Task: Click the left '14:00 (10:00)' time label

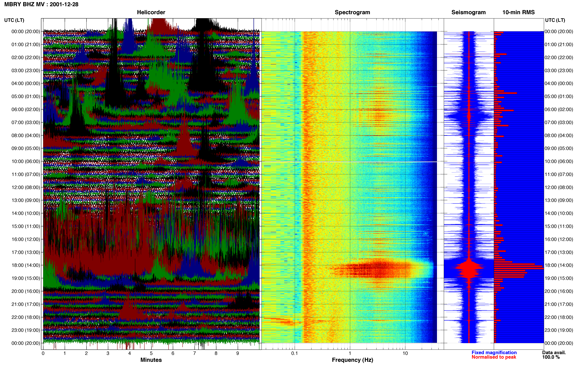Action: [26, 213]
